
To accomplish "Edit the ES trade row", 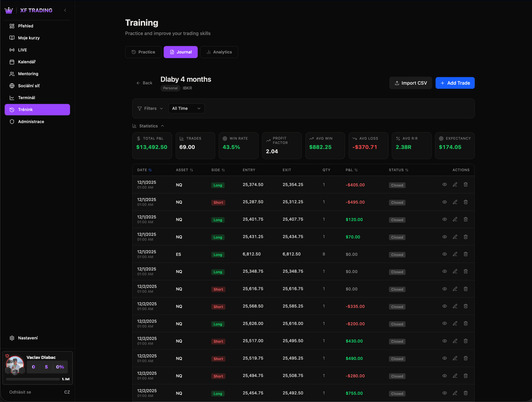I will [x=455, y=254].
